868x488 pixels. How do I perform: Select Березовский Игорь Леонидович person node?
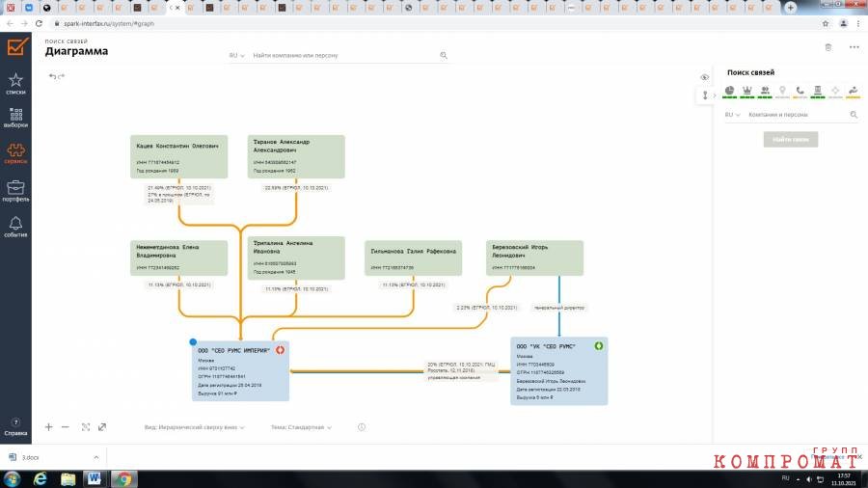click(534, 258)
